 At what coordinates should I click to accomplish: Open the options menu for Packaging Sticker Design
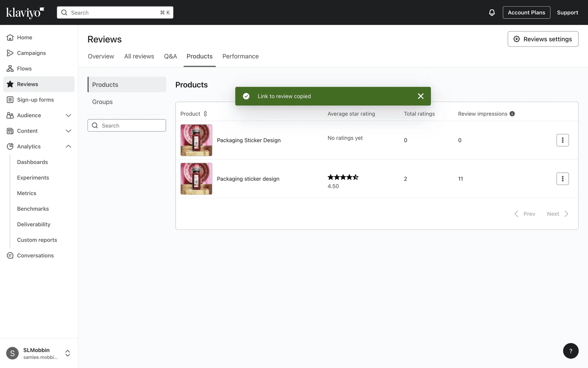tap(562, 140)
